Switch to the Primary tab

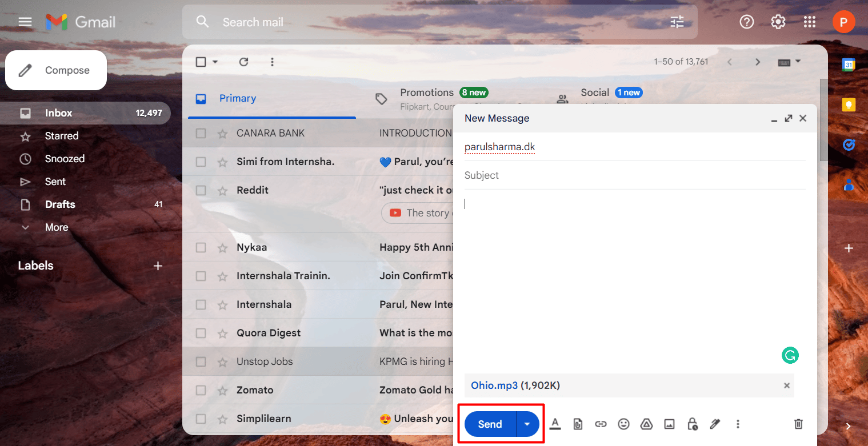(x=272, y=98)
